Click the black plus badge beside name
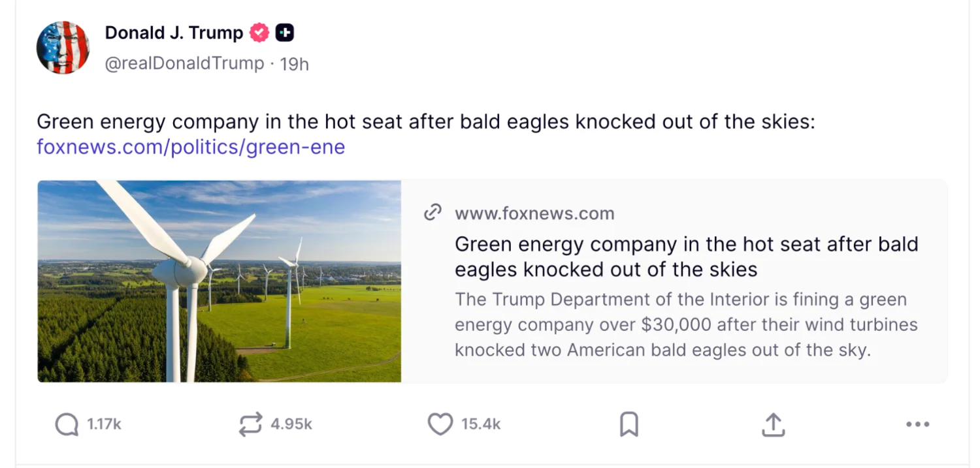This screenshot has height=468, width=980. tap(285, 33)
